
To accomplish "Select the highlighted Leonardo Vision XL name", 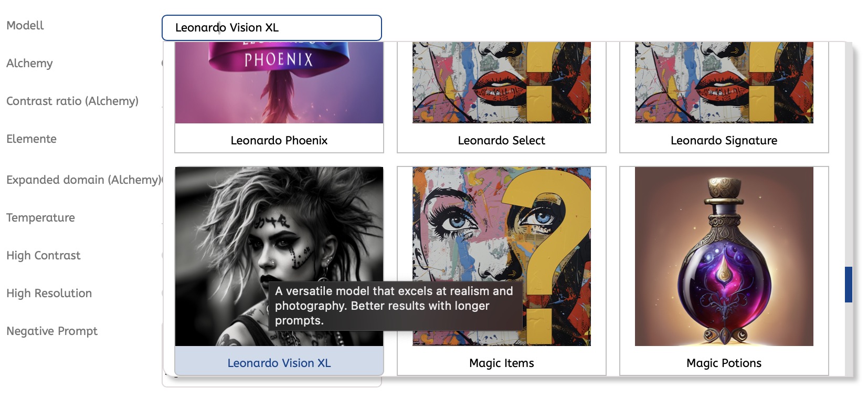I will click(x=279, y=363).
